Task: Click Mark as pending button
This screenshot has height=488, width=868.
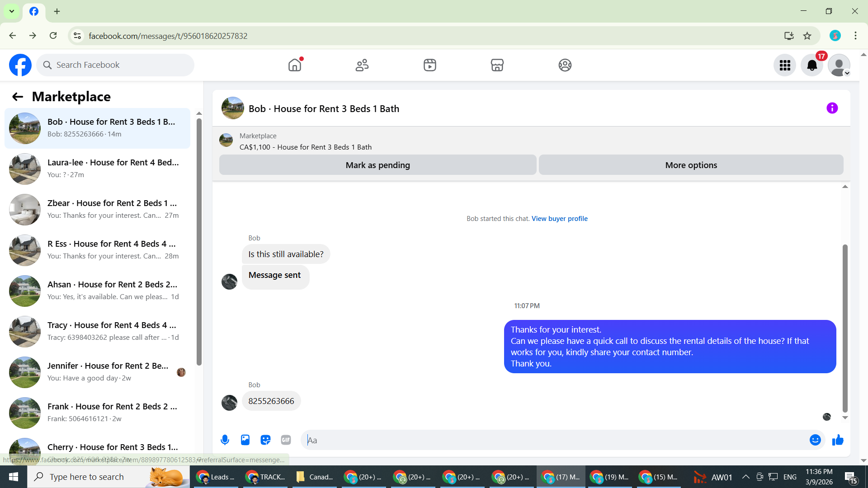Action: (x=377, y=165)
